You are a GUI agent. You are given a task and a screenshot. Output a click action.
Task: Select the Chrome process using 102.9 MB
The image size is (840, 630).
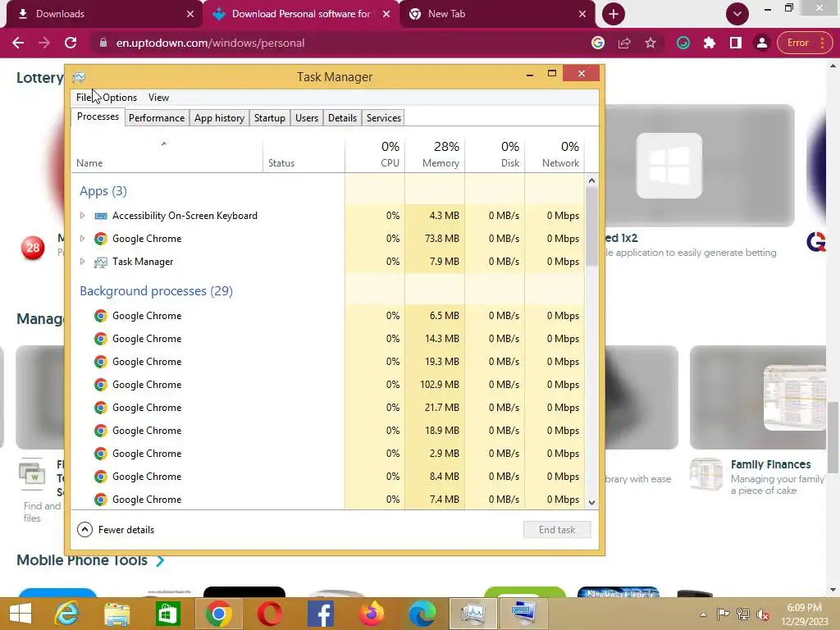coord(328,385)
